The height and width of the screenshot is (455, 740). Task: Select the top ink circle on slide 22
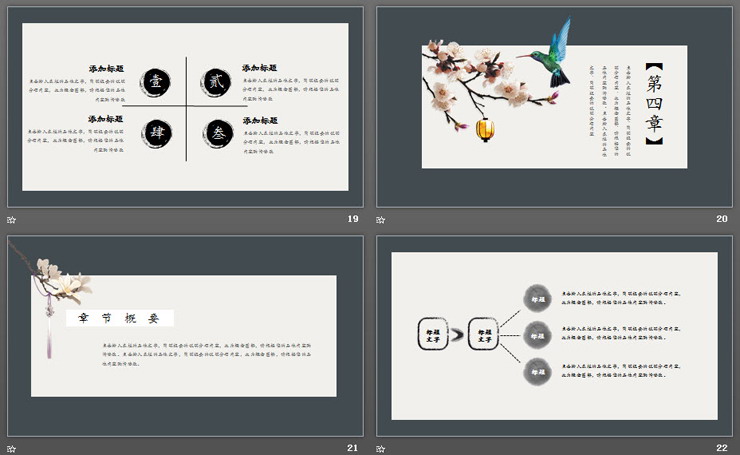[x=538, y=298]
